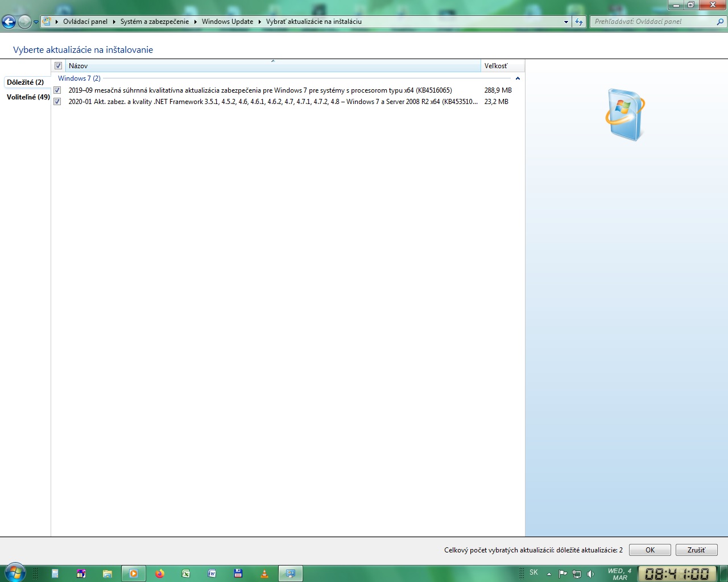Viewport: 728px width, 582px height.
Task: Show hidden tray icons arrow
Action: (549, 574)
